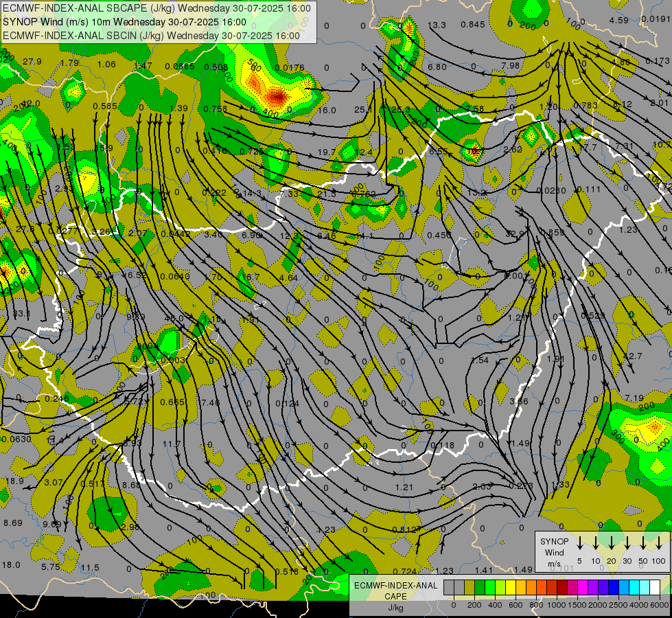Click the SBCAPE title line in the header

tap(157, 8)
